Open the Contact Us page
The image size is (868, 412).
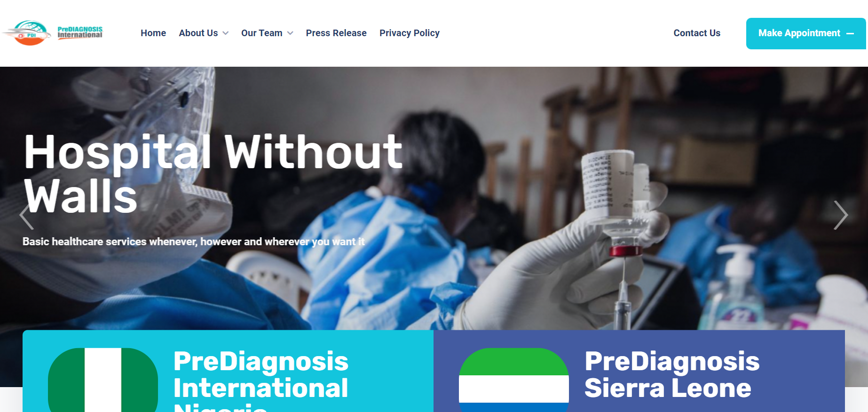pyautogui.click(x=697, y=33)
